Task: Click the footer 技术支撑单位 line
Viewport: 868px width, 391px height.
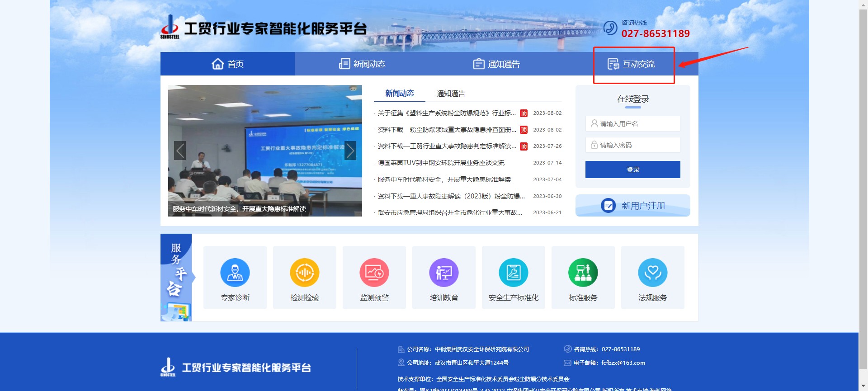Action: tap(483, 379)
